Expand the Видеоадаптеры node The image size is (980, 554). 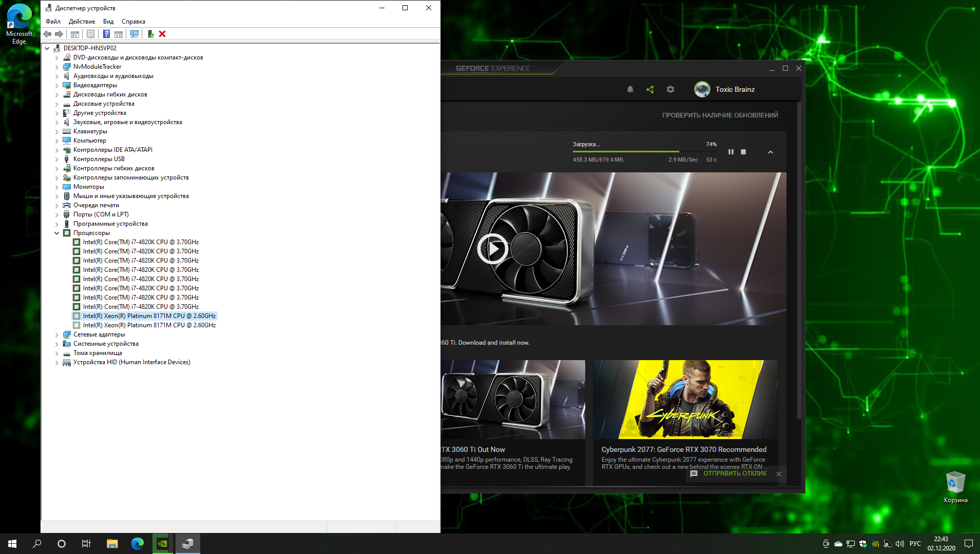coord(57,85)
